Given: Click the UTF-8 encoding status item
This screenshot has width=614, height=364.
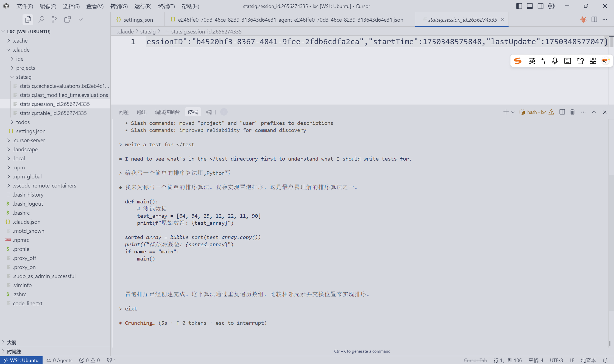Looking at the screenshot, I should click(x=556, y=360).
